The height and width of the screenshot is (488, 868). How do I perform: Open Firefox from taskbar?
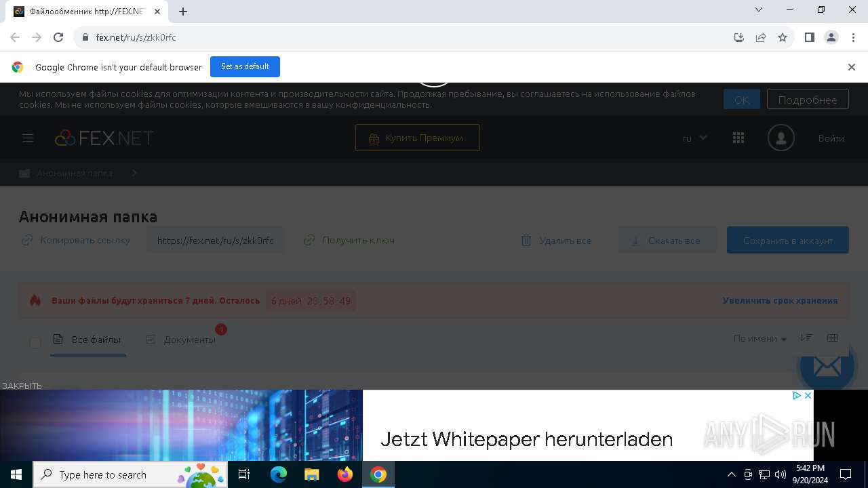click(x=345, y=474)
